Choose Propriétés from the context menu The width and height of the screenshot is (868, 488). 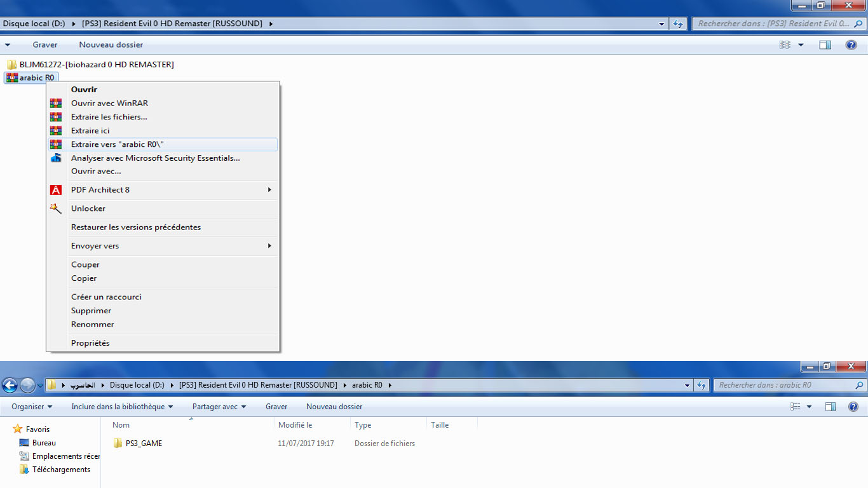[x=90, y=343]
